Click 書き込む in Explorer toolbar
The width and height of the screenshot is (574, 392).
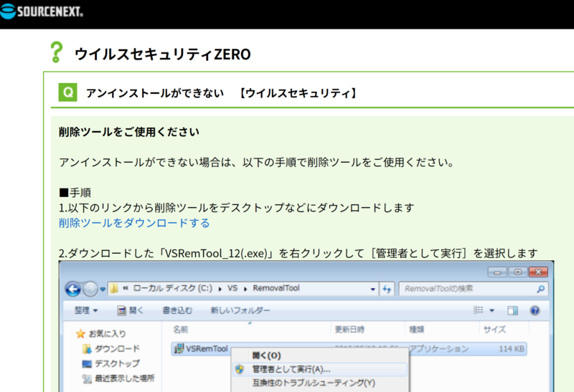[x=177, y=310]
